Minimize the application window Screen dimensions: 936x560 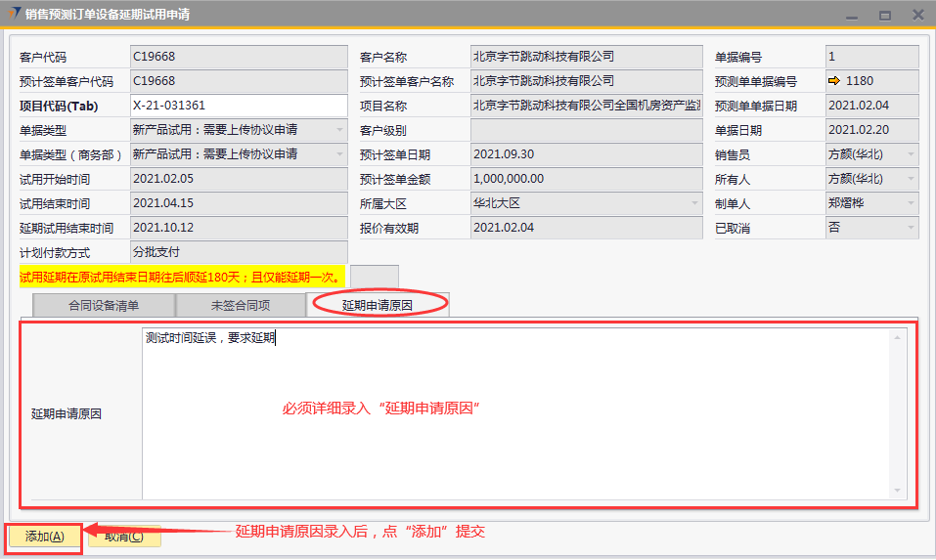coord(851,15)
